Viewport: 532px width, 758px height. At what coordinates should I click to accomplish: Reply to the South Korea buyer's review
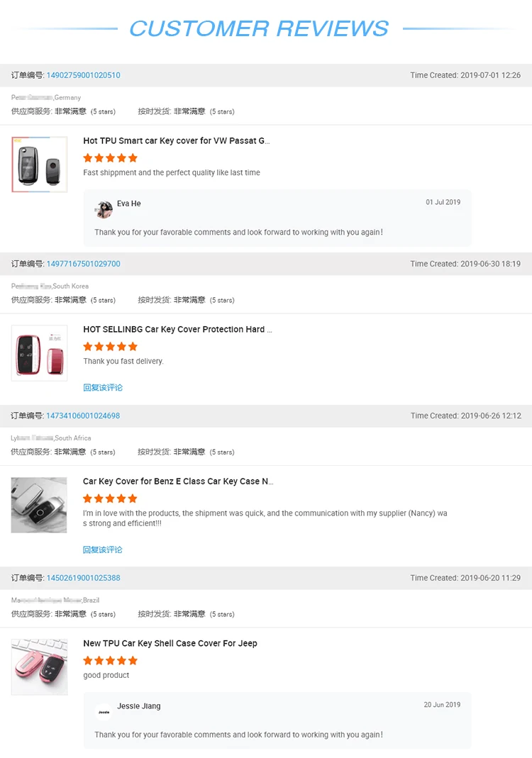pyautogui.click(x=103, y=388)
